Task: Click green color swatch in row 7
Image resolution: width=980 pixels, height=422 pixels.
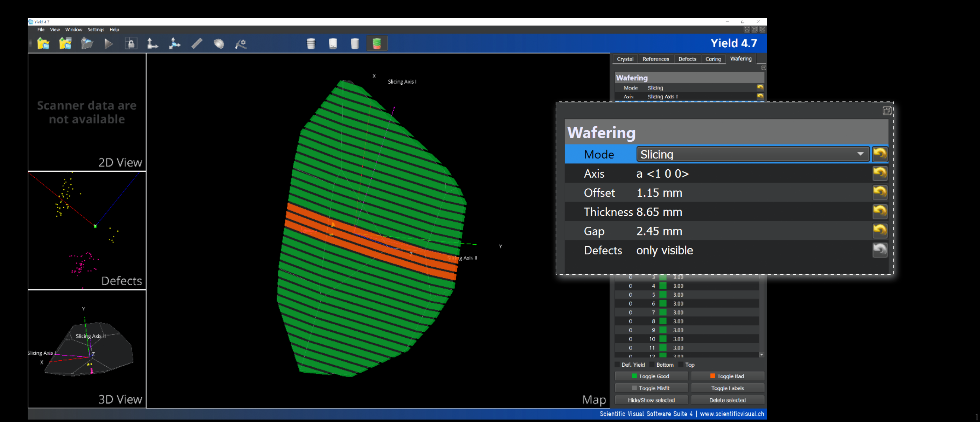Action: (x=663, y=312)
